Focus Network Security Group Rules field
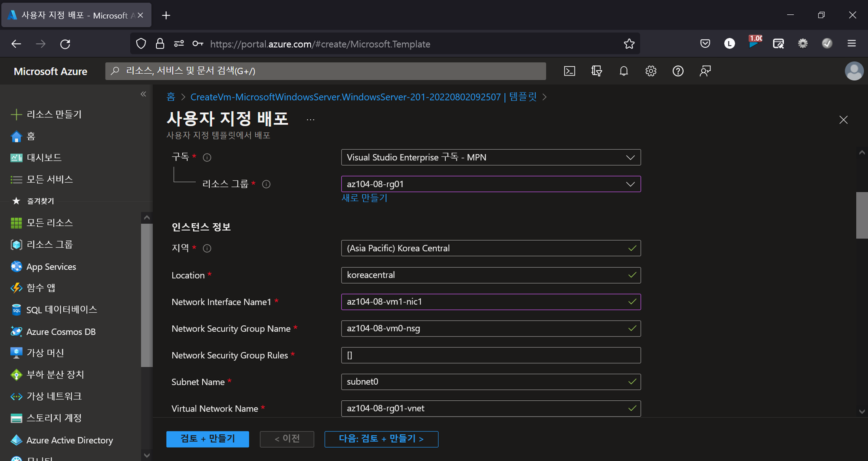 (491, 355)
